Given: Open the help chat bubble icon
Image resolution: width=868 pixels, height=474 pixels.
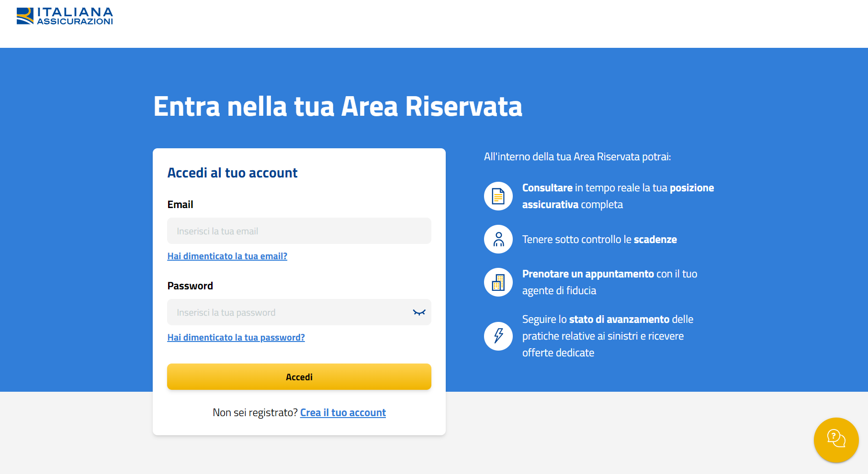Looking at the screenshot, I should [x=836, y=440].
